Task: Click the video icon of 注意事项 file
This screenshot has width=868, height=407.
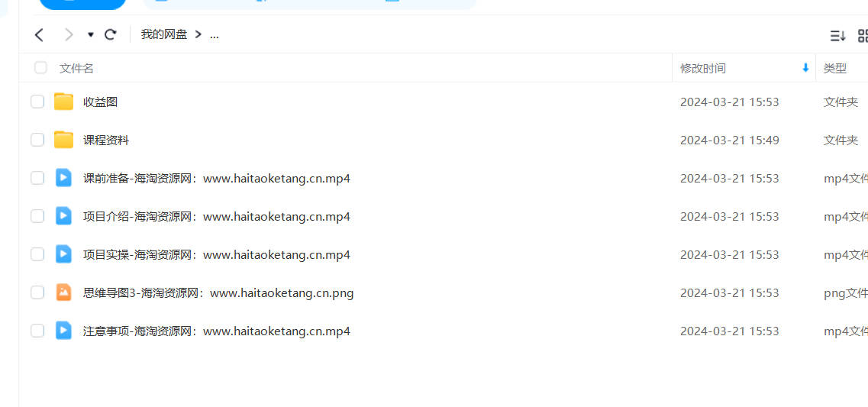Action: point(63,331)
